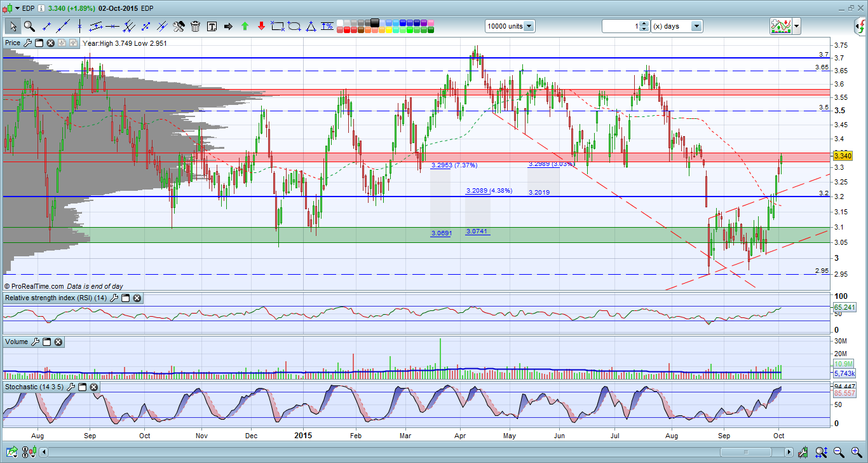The width and height of the screenshot is (868, 463).
Task: Click the trash can delete-objects icon
Action: coord(195,26)
